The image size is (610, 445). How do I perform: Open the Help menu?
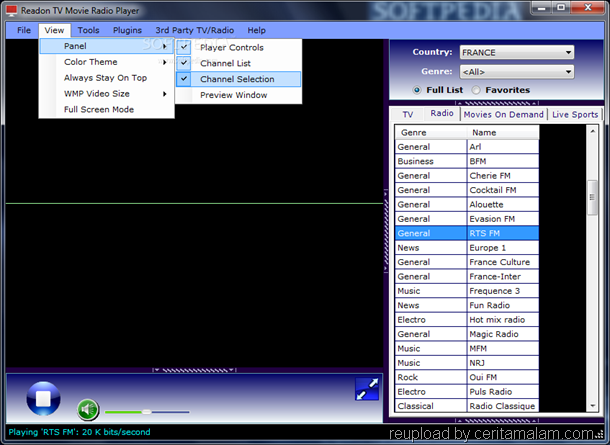(x=256, y=30)
